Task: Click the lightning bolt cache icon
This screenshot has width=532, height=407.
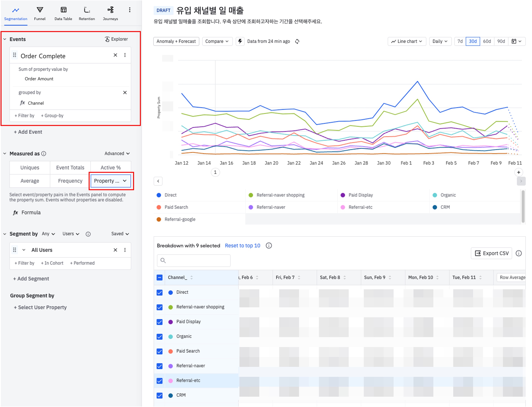Action: coord(240,41)
